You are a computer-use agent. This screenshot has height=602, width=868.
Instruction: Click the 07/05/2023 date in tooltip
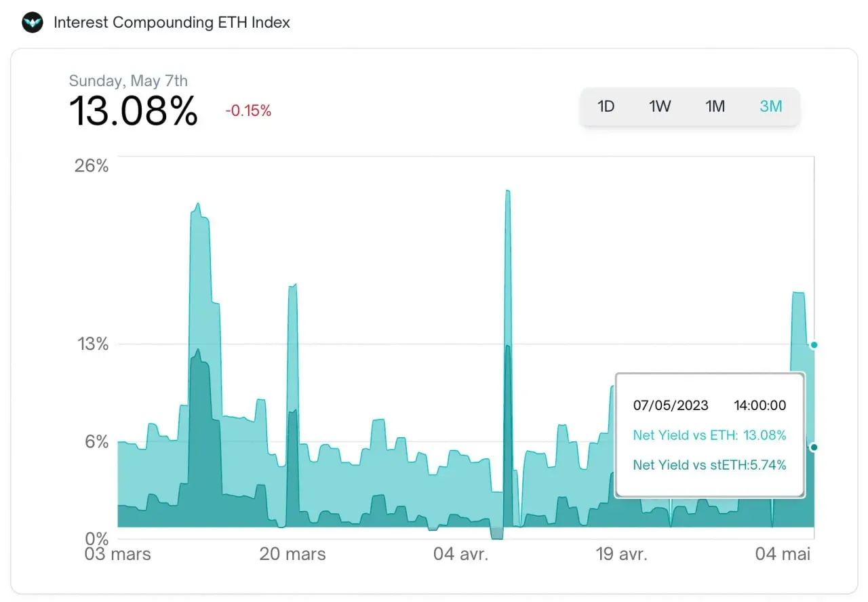point(671,405)
